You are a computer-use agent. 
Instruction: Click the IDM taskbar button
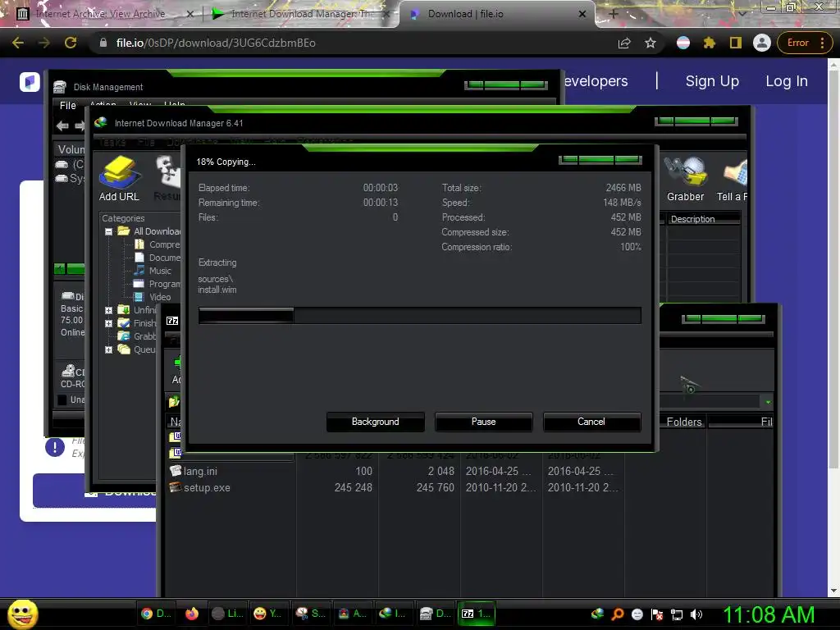tap(392, 614)
